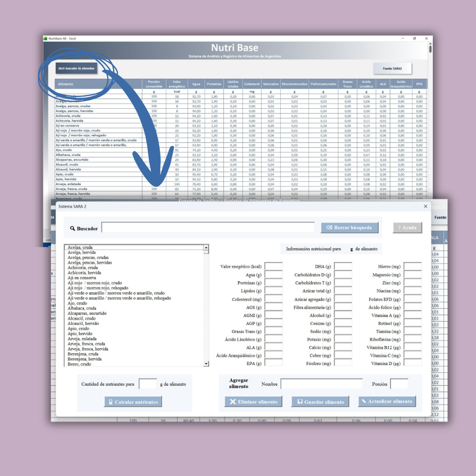Click Actualizar alimento button
476x476 pixels.
pos(387,401)
